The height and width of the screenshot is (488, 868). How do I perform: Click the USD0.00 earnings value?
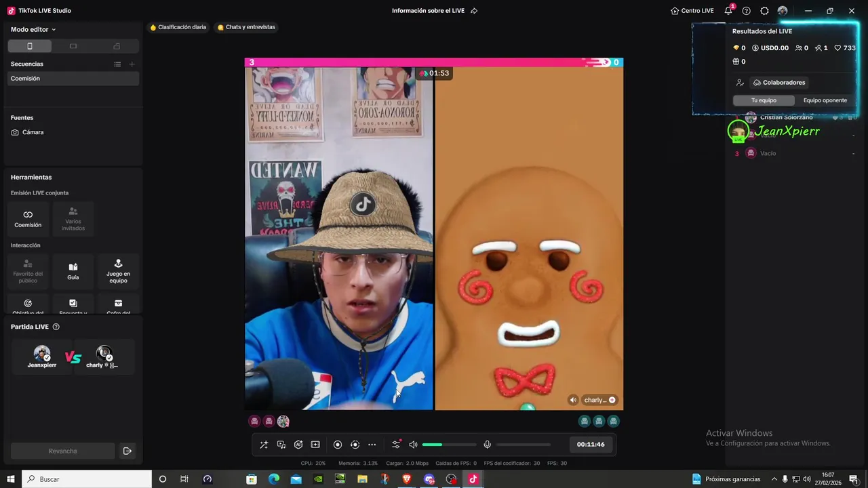click(x=770, y=48)
